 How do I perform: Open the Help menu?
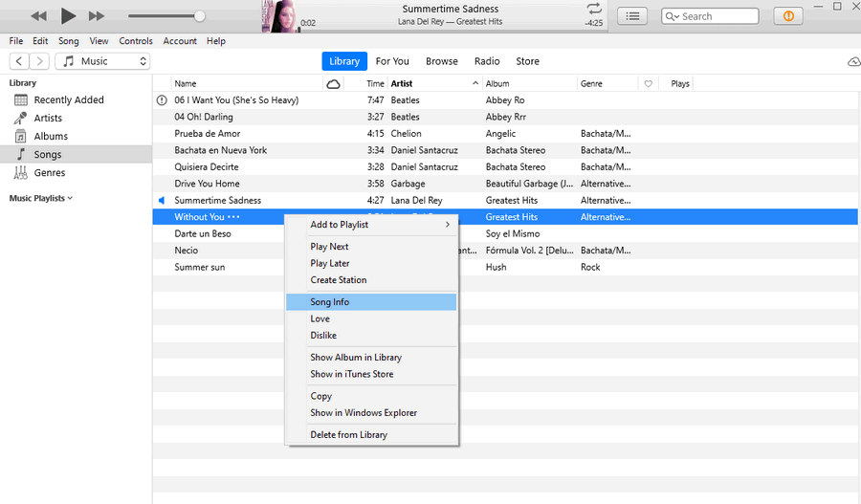point(216,40)
